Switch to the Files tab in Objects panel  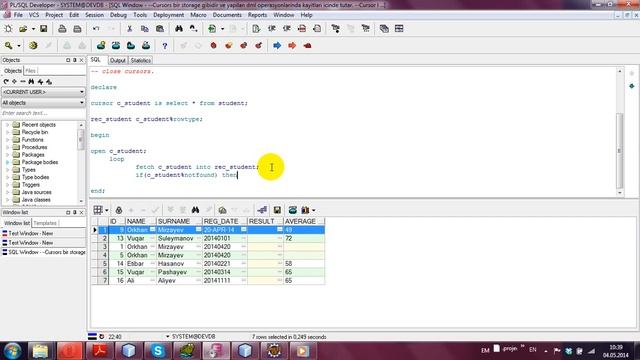click(x=31, y=71)
